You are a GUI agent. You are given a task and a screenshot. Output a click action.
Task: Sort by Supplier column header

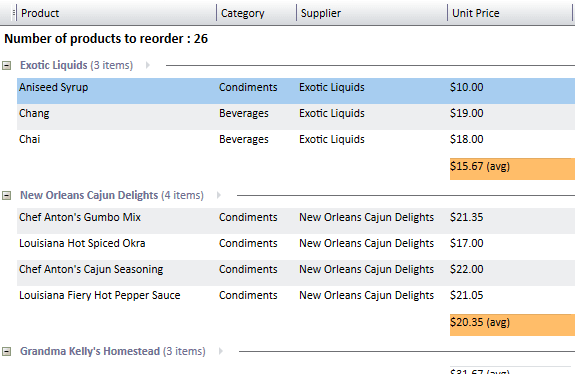coord(372,13)
